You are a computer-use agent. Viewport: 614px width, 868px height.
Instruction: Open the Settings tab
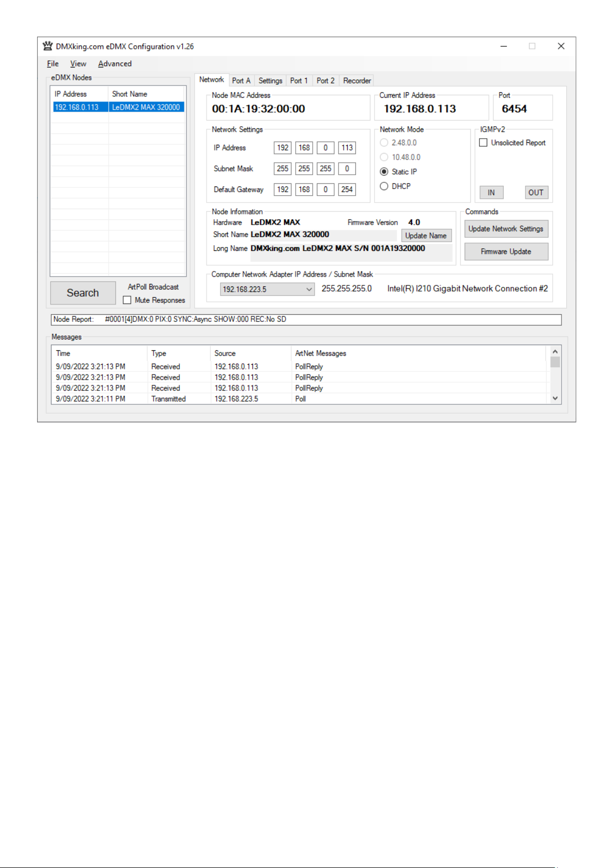tap(270, 81)
